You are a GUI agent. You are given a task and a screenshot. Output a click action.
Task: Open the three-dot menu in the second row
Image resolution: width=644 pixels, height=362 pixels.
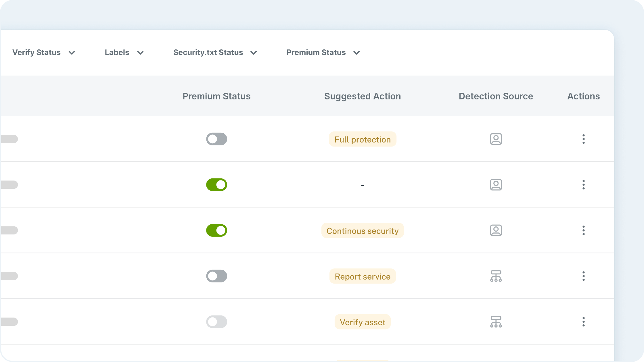(x=583, y=185)
